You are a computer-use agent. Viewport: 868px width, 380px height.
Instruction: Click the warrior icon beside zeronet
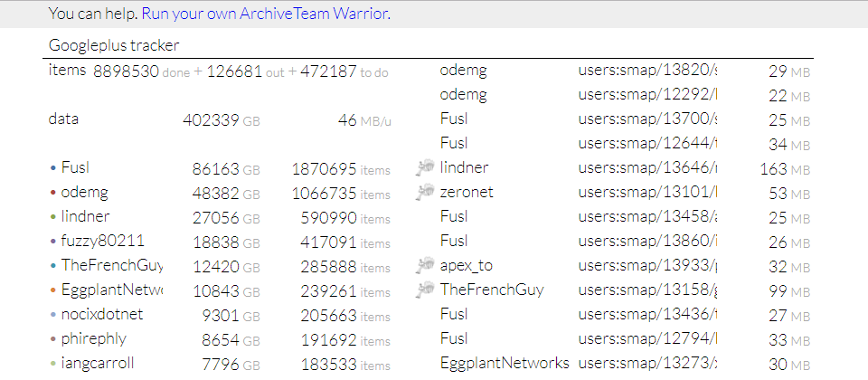pyautogui.click(x=425, y=192)
